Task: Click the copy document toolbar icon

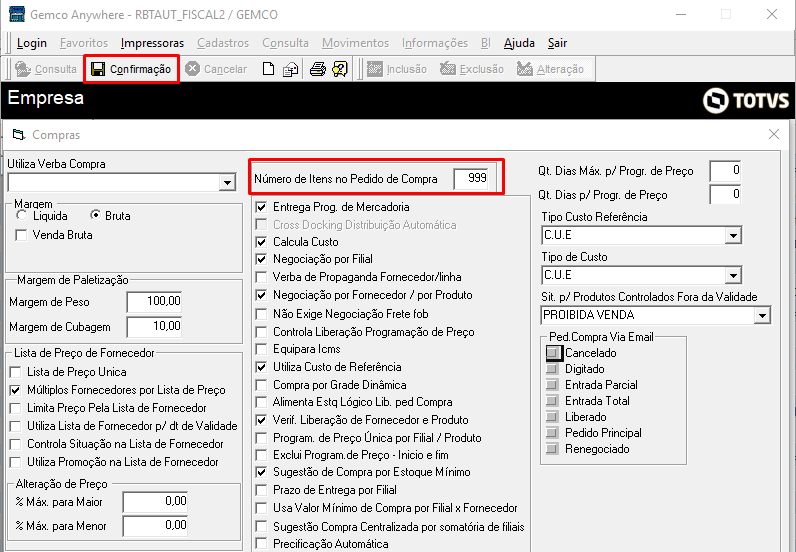Action: click(x=290, y=69)
